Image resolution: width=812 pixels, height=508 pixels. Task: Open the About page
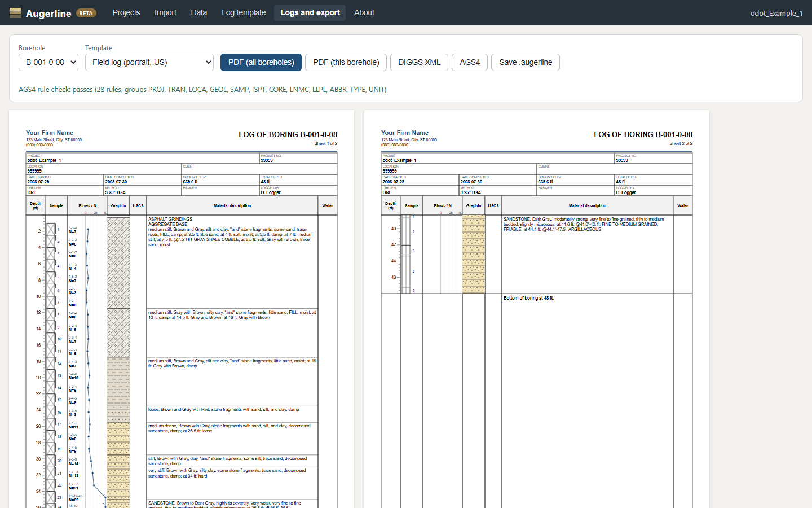coord(364,12)
